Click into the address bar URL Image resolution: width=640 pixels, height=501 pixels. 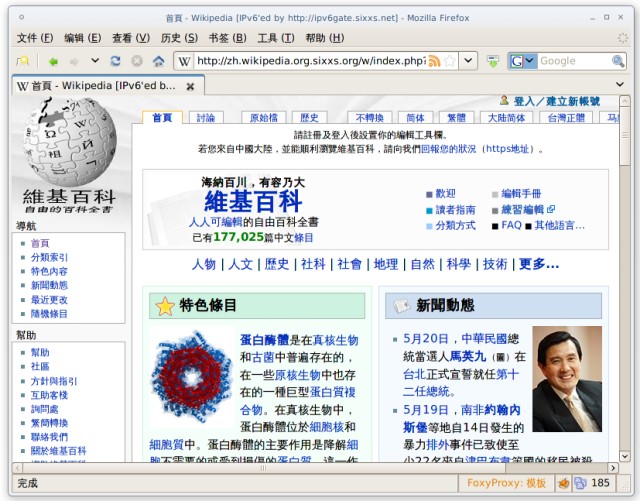click(311, 61)
